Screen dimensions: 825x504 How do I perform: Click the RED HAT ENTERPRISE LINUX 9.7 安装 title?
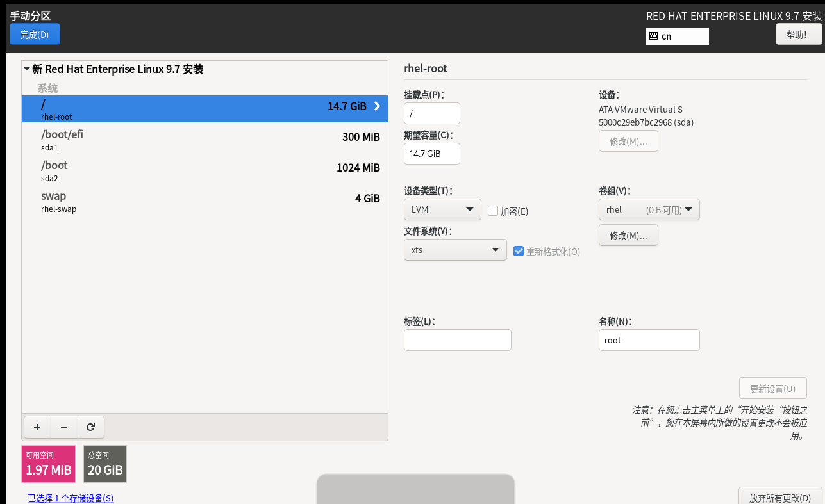click(733, 16)
